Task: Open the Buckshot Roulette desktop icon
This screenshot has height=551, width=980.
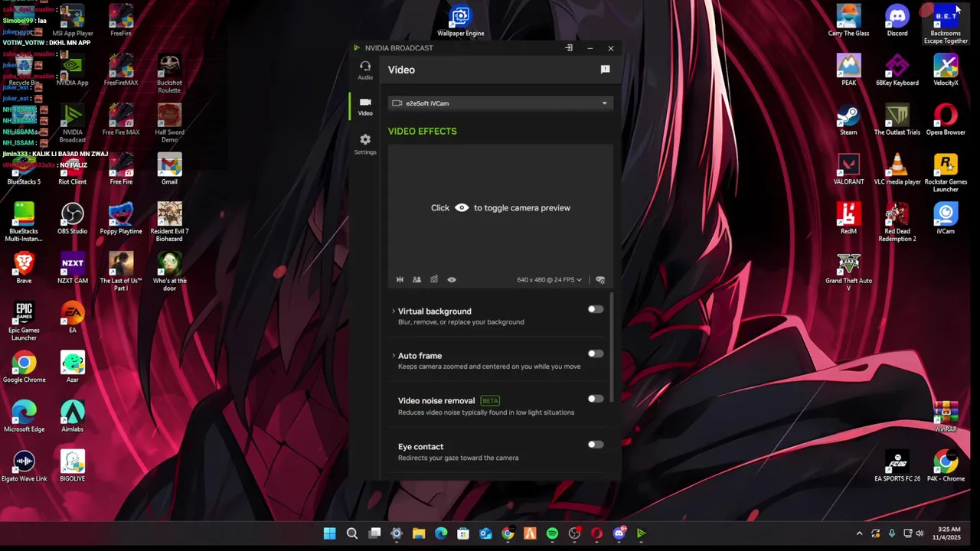Action: pyautogui.click(x=169, y=74)
